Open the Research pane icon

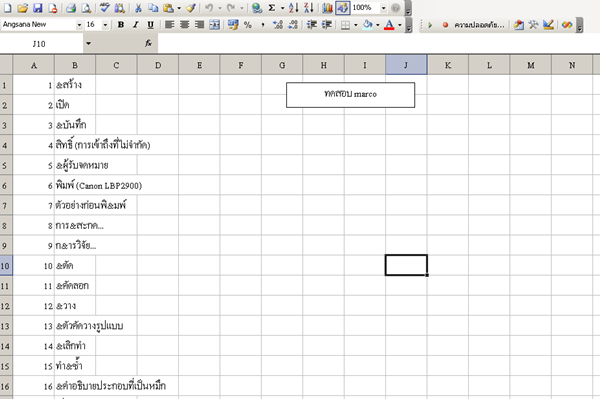point(119,8)
